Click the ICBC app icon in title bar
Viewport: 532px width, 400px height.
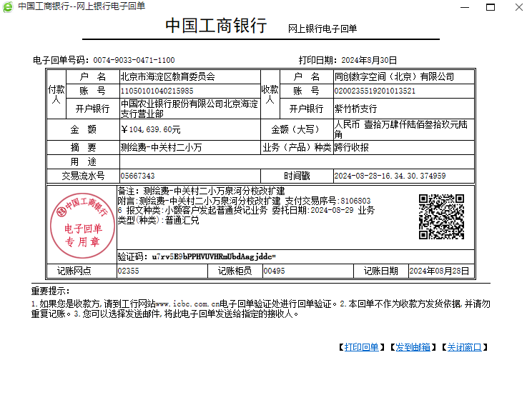coord(8,6)
